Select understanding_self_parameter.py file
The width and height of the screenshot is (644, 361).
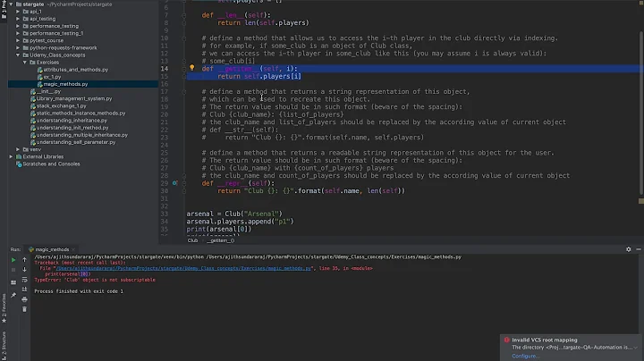pos(75,142)
